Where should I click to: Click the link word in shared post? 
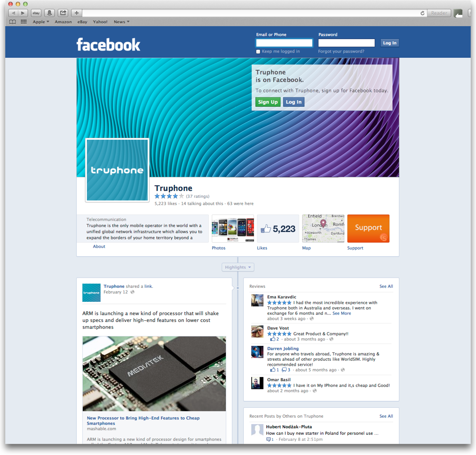[148, 286]
